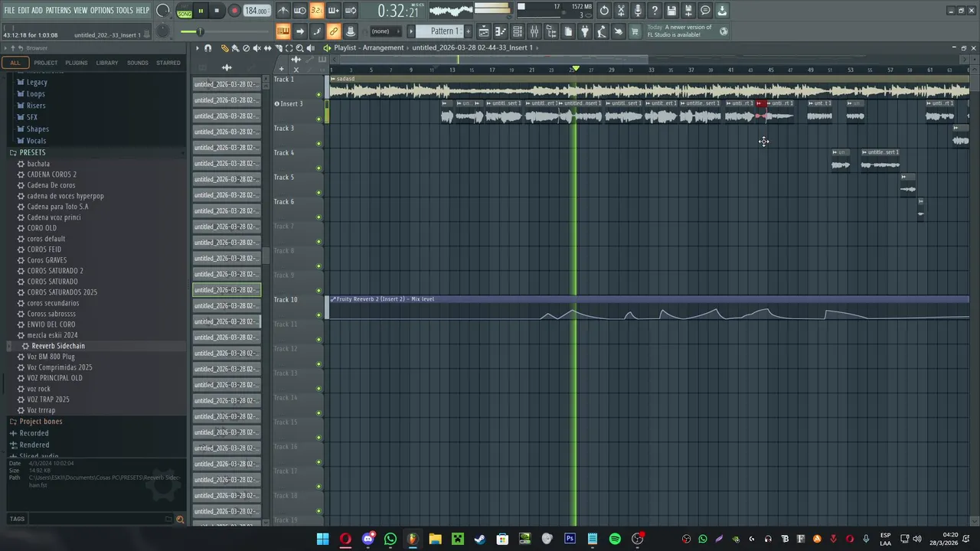The image size is (980, 551).
Task: Toggle overdub blend recording icon
Action: [x=334, y=11]
